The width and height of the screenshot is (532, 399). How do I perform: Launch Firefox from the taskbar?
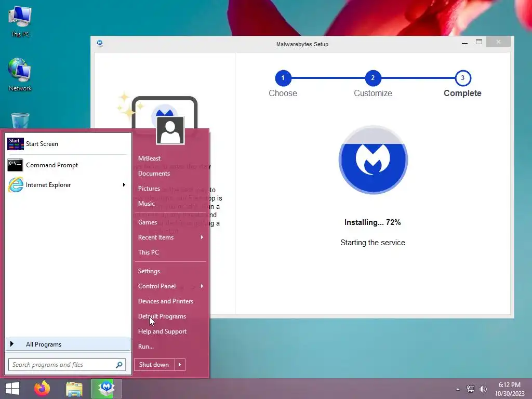(x=42, y=389)
